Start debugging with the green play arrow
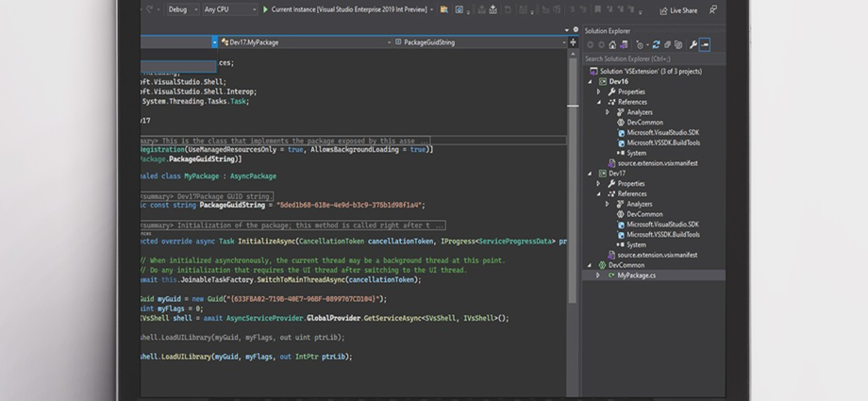 click(x=266, y=9)
